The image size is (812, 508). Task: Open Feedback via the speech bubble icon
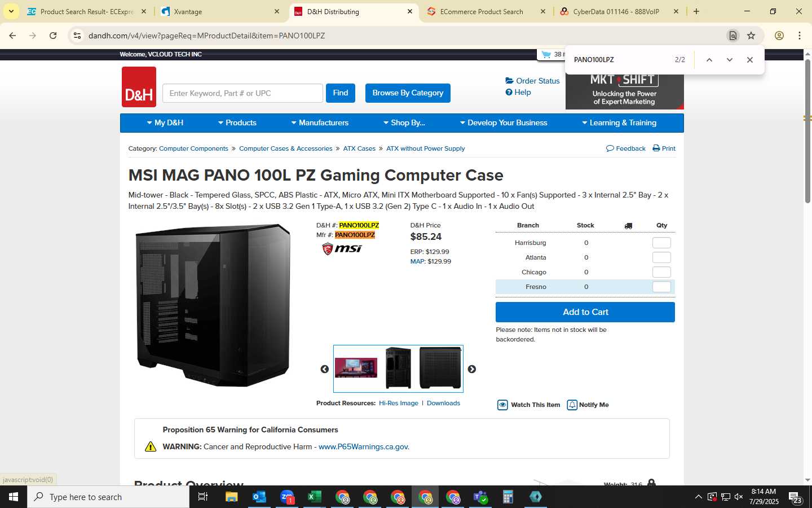click(x=610, y=148)
